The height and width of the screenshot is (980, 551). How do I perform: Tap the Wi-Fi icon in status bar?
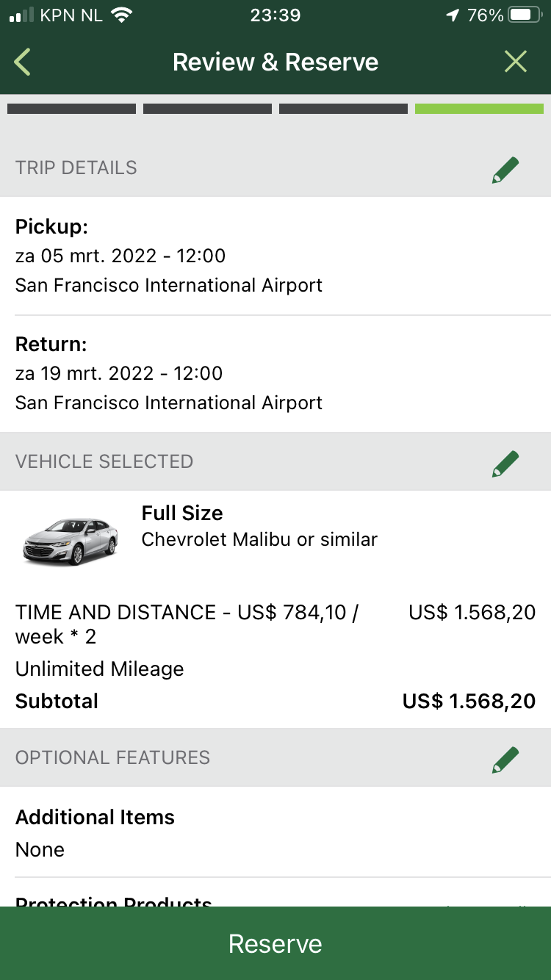click(123, 15)
